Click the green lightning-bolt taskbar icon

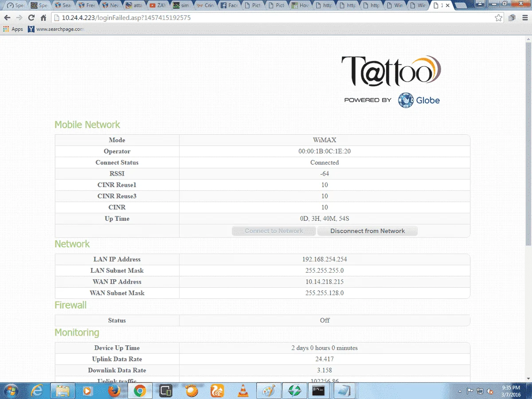(x=294, y=391)
